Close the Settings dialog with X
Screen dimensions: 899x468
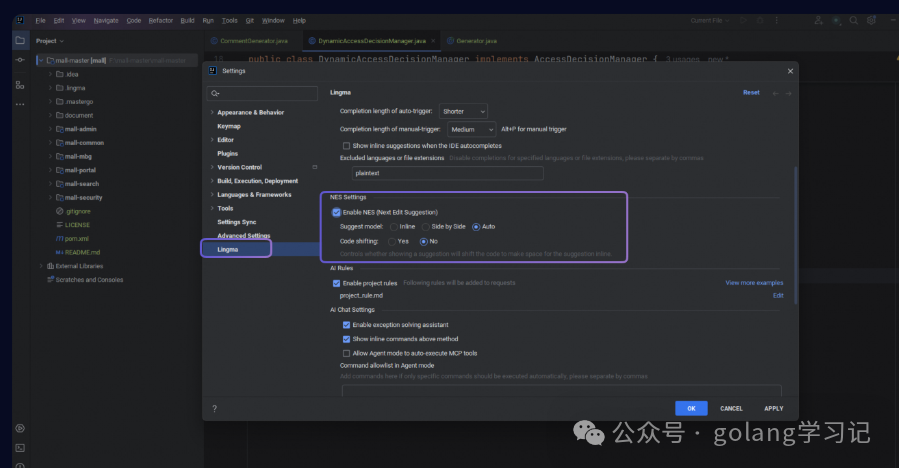point(790,71)
